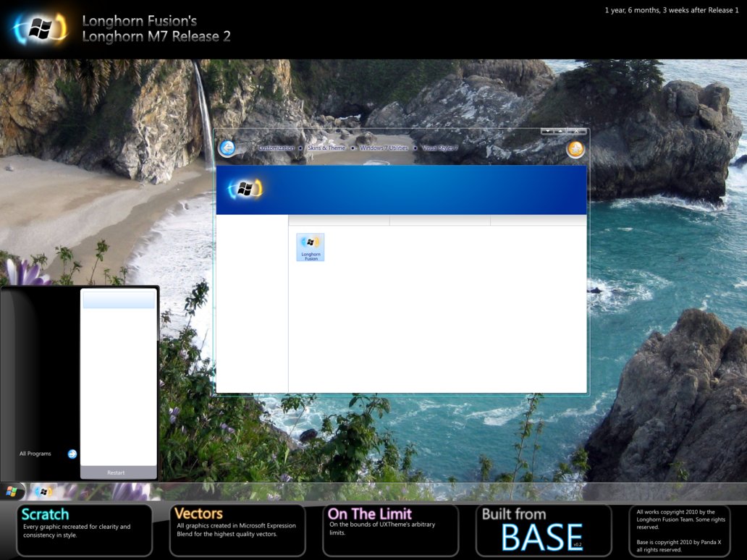747x560 pixels.
Task: Click the large Longhorn Fusion header logo
Action: (x=40, y=29)
